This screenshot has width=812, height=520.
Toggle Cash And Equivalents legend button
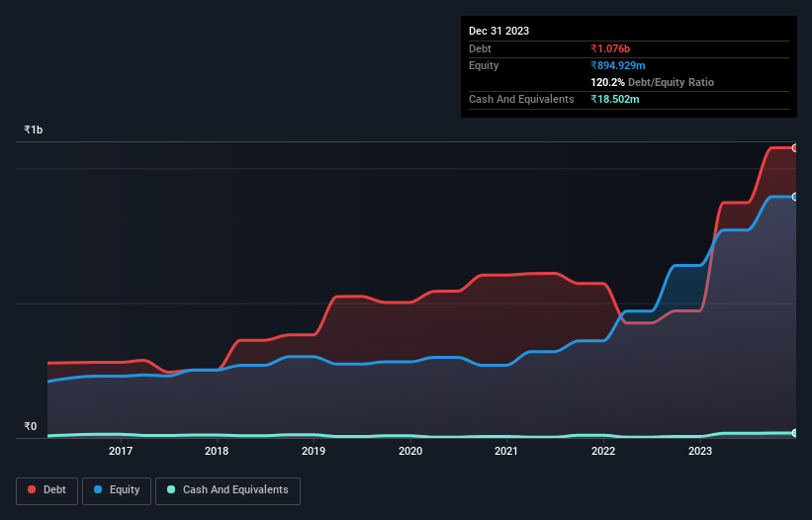coord(227,490)
